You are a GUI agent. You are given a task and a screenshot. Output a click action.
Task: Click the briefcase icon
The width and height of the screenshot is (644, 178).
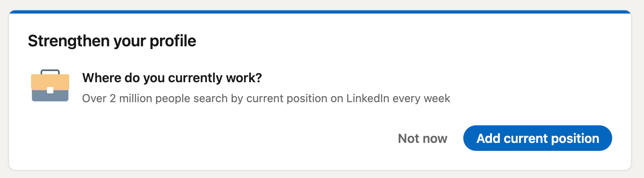[50, 85]
